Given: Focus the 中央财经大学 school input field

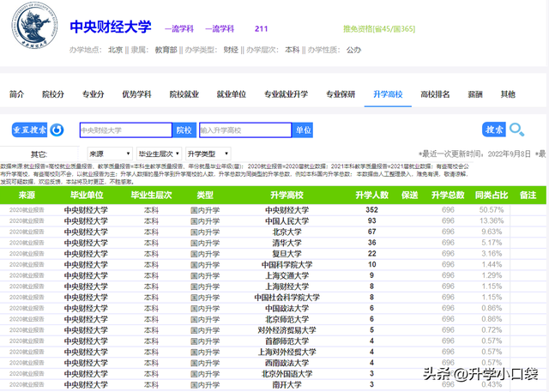Looking at the screenshot, I should click(x=126, y=130).
